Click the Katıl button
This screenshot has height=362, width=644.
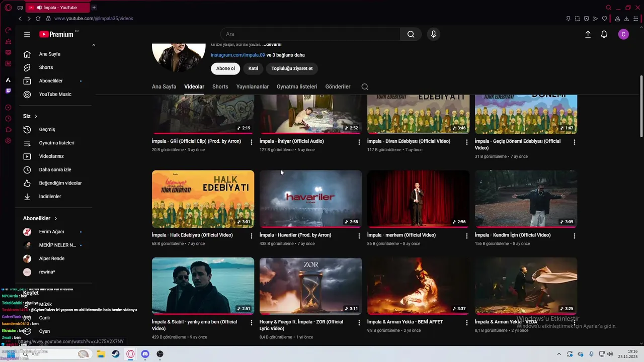253,68
